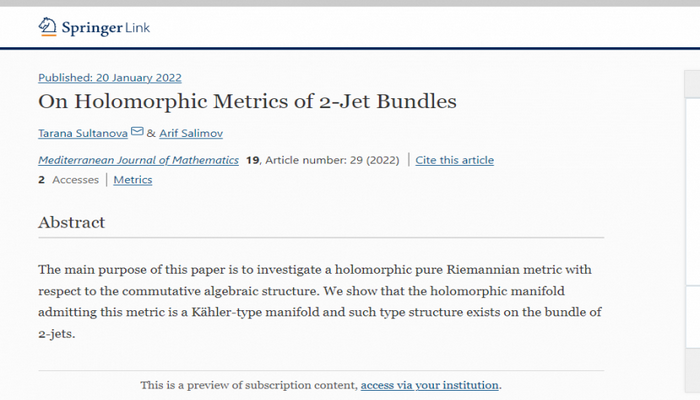Image resolution: width=700 pixels, height=400 pixels.
Task: Open the Published 20 January 2022 link
Action: (x=110, y=78)
